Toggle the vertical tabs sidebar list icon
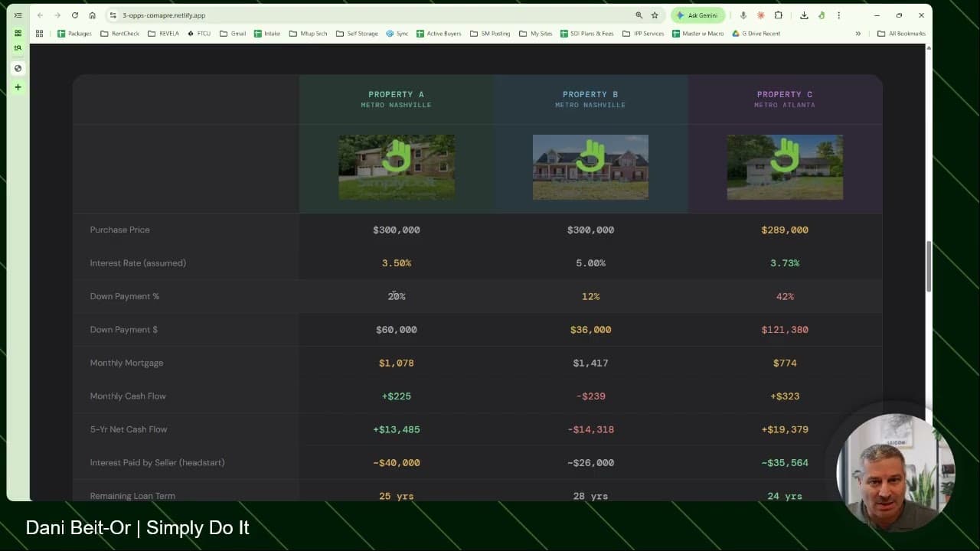980x551 pixels. (x=18, y=15)
